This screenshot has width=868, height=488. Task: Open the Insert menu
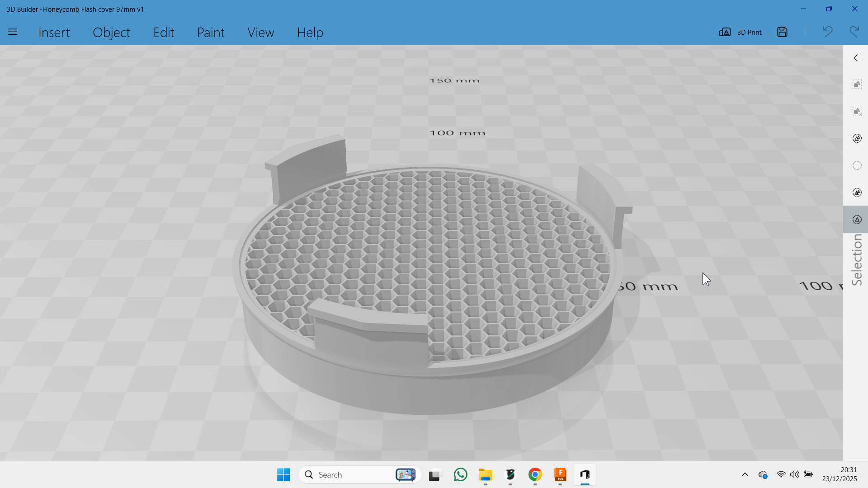(x=54, y=33)
